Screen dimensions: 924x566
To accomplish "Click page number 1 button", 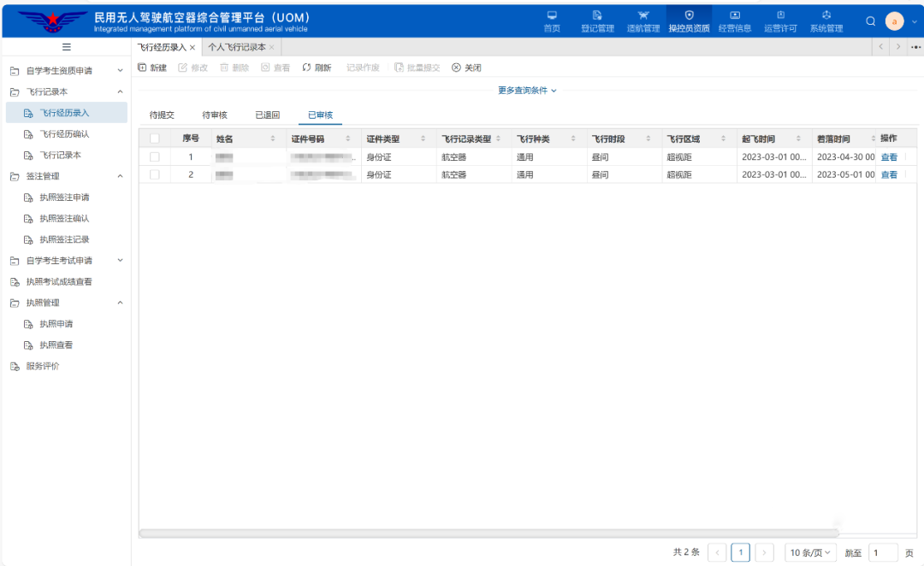I will click(740, 552).
